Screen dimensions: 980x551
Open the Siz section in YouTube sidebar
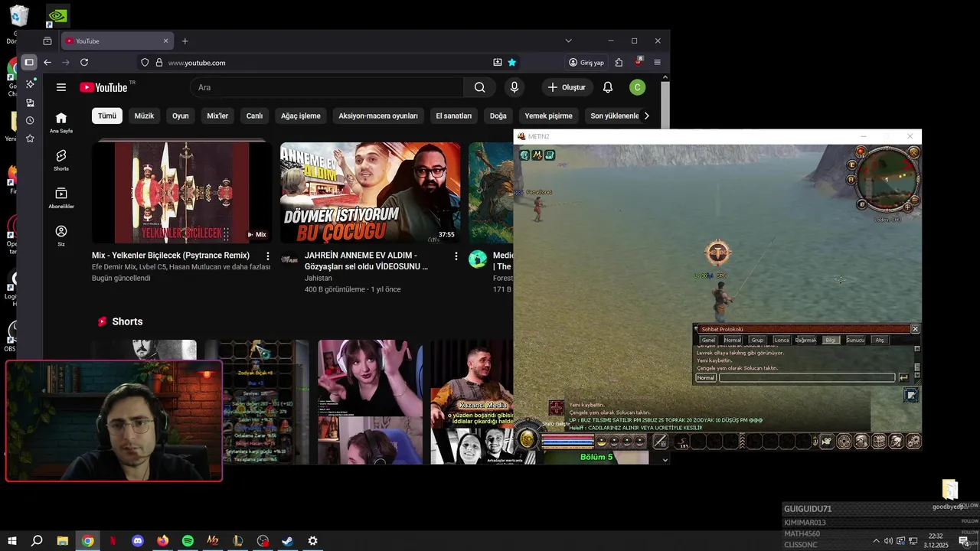tap(61, 235)
